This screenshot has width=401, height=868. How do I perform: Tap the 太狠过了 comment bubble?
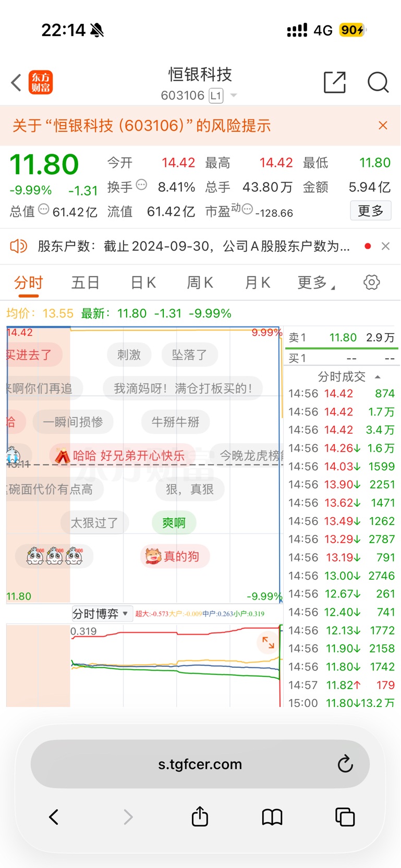click(x=94, y=522)
